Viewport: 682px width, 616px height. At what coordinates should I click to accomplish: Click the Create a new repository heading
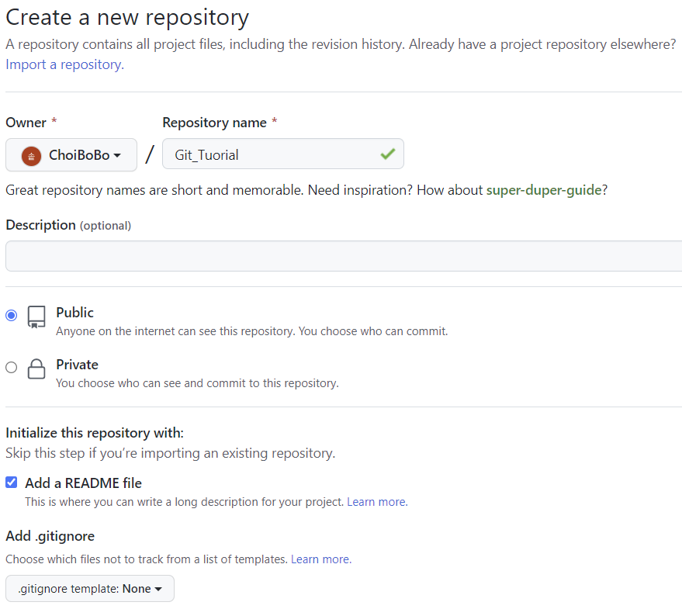coord(127,18)
